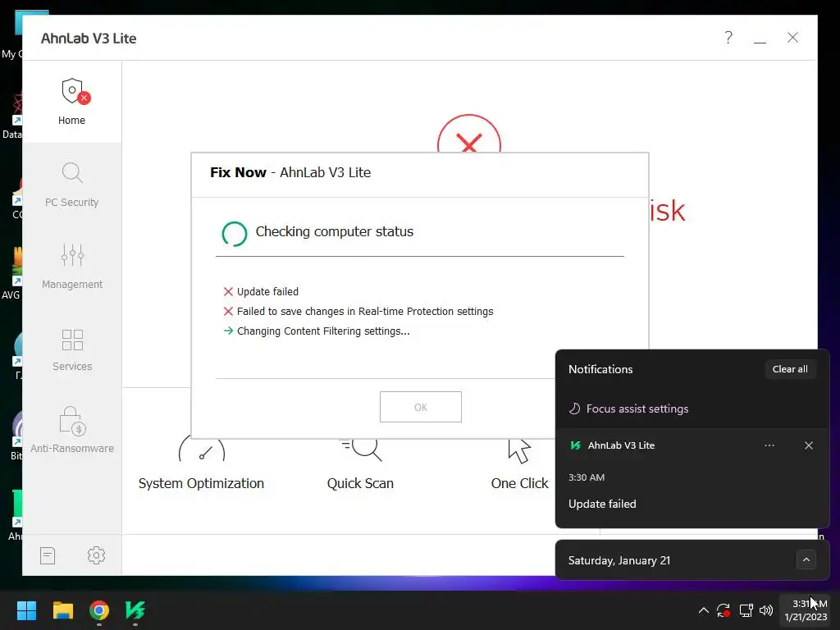Screen dimensions: 840x630
Task: Open the Home tab in the sidebar
Action: coord(72,102)
